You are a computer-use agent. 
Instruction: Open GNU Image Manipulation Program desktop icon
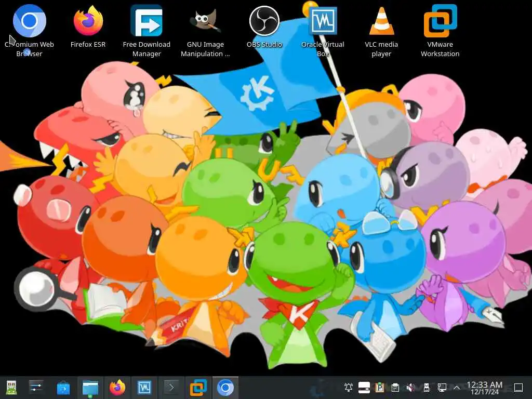(x=205, y=21)
